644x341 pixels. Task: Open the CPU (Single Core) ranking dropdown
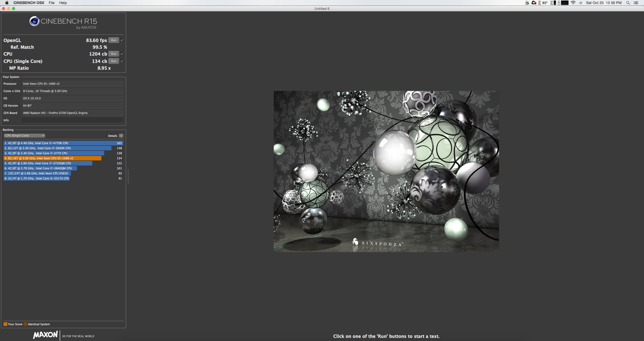click(x=24, y=136)
